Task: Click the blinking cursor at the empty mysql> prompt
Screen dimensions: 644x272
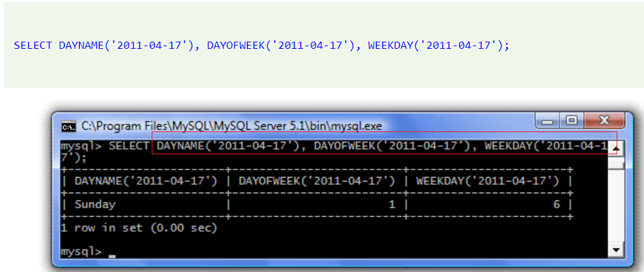Action: 112,256
